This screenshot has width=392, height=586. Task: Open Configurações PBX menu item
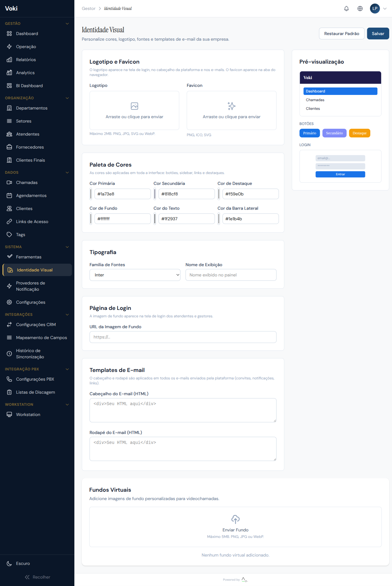[35, 379]
